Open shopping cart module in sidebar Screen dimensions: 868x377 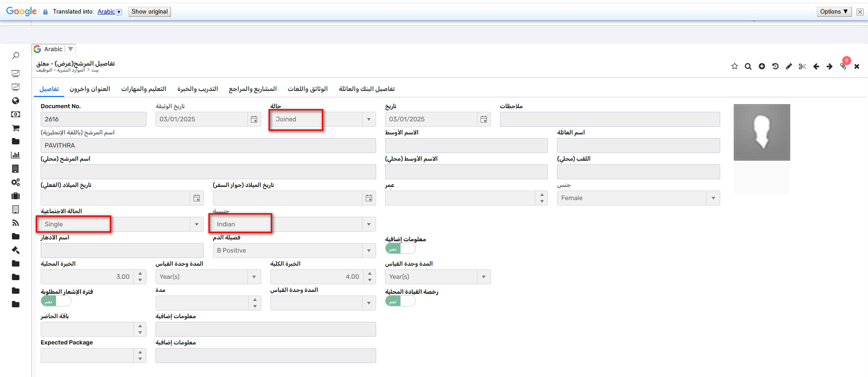tap(15, 128)
